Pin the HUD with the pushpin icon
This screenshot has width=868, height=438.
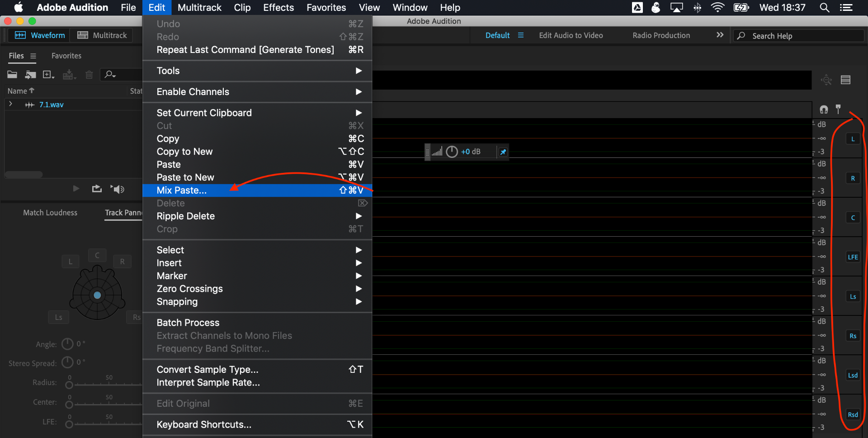pyautogui.click(x=503, y=152)
